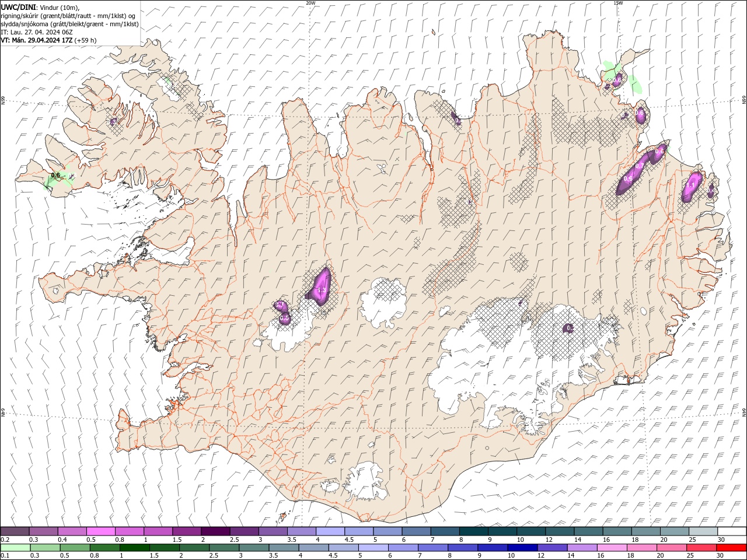This screenshot has width=747, height=560.
Task: Select upper legend swatch between 0.3 and 0.4
Action: [x=43, y=531]
